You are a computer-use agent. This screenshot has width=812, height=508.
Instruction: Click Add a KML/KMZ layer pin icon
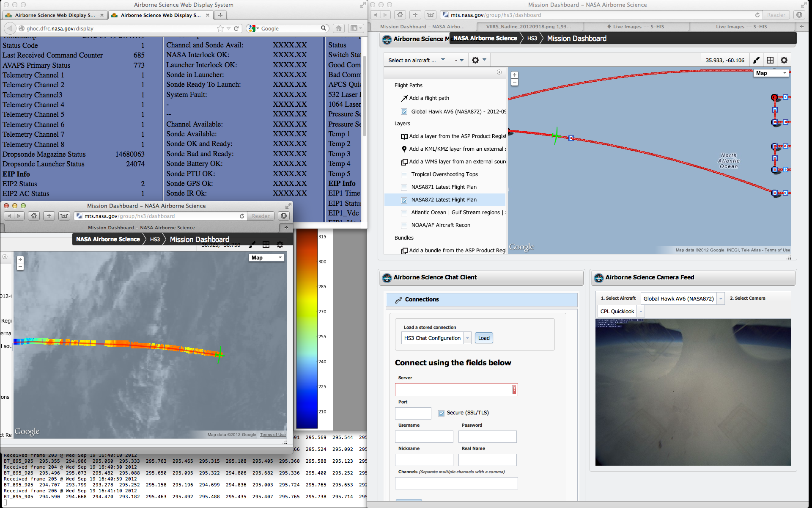tap(404, 149)
